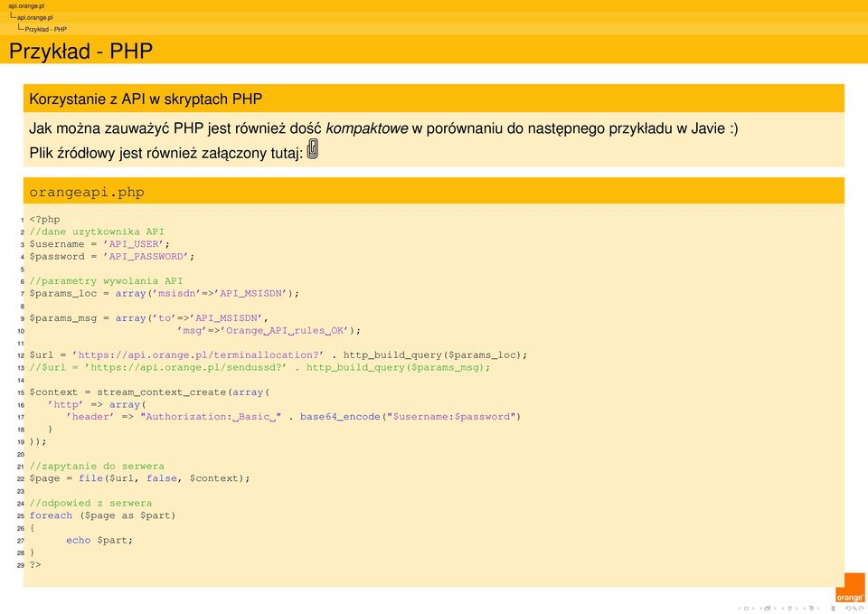This screenshot has width=868, height=614.
Task: Go to the previous slide arrow
Action: (x=739, y=609)
